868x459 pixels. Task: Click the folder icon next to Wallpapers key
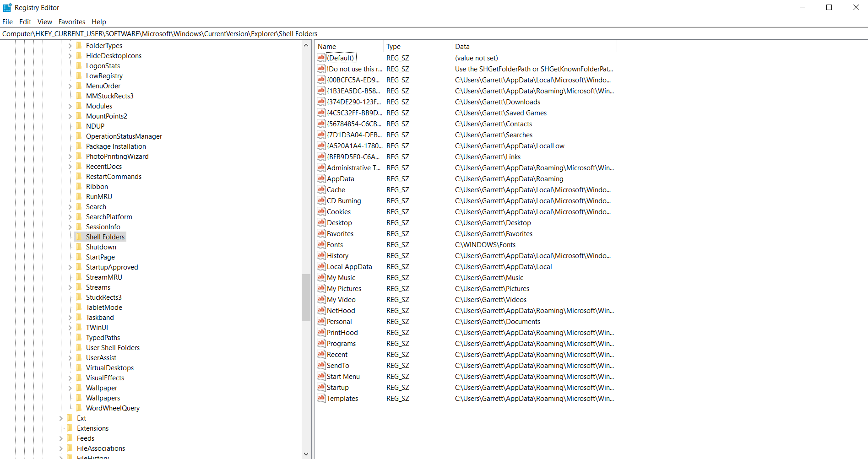pyautogui.click(x=79, y=398)
